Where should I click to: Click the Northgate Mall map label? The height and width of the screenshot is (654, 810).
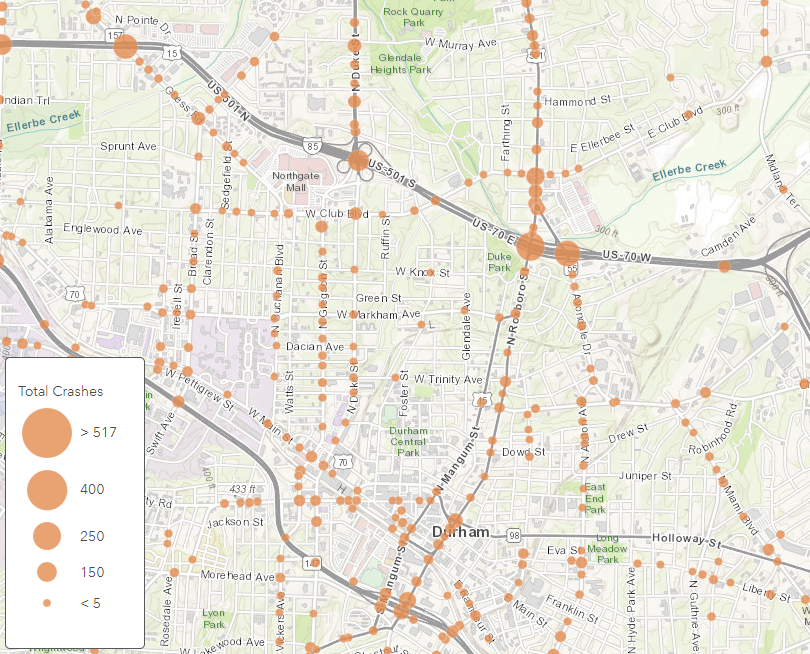[295, 181]
